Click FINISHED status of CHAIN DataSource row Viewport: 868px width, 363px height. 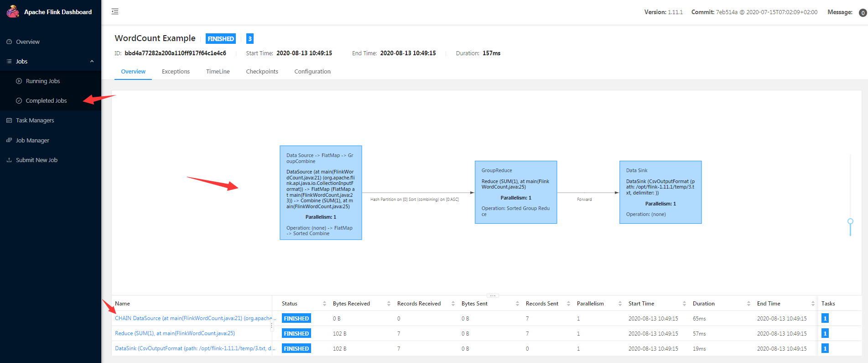[x=296, y=319]
